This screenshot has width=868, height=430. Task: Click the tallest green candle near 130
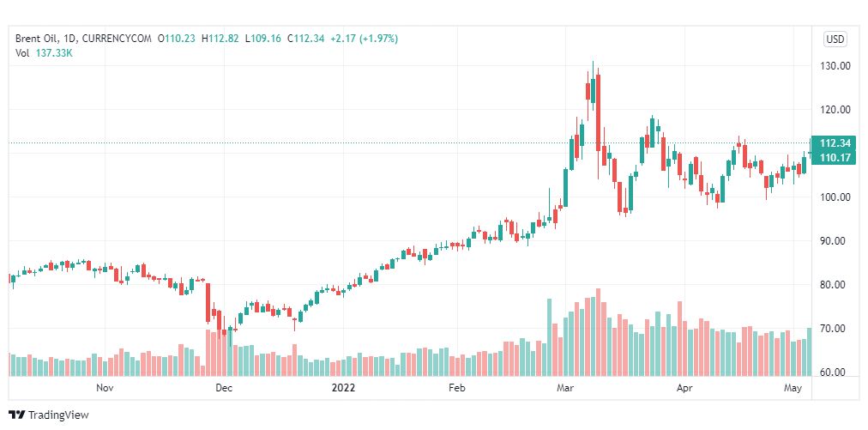(593, 88)
